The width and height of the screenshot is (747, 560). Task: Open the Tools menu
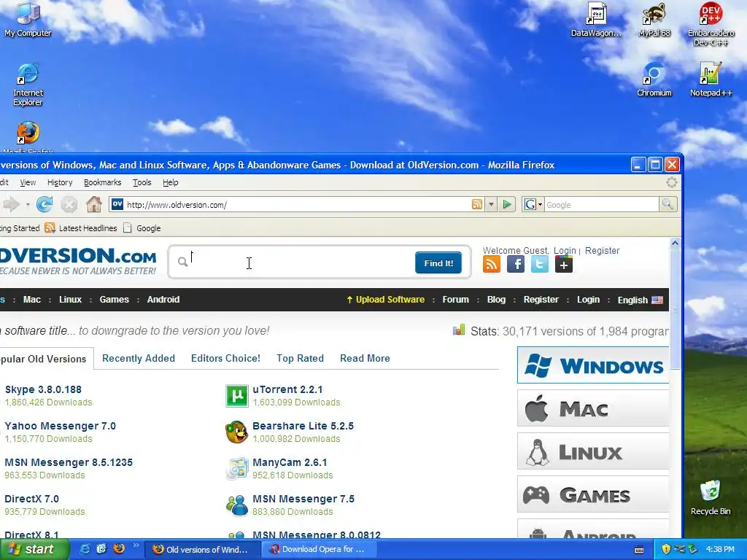click(x=142, y=182)
